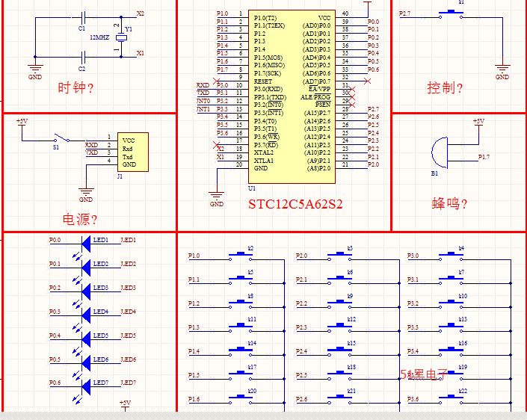527x420 pixels.
Task: Click No ERC cross on pin 17
Action: [x=217, y=145]
